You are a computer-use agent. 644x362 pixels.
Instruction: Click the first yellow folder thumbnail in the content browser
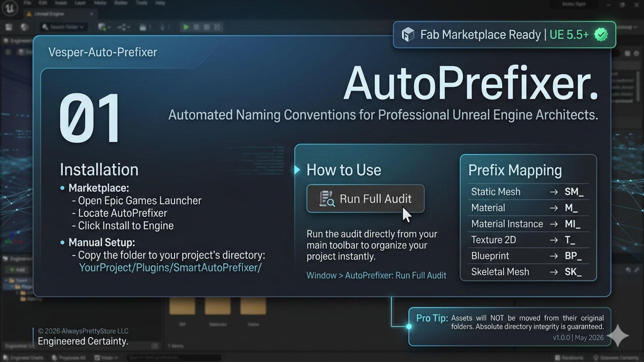pos(182,306)
